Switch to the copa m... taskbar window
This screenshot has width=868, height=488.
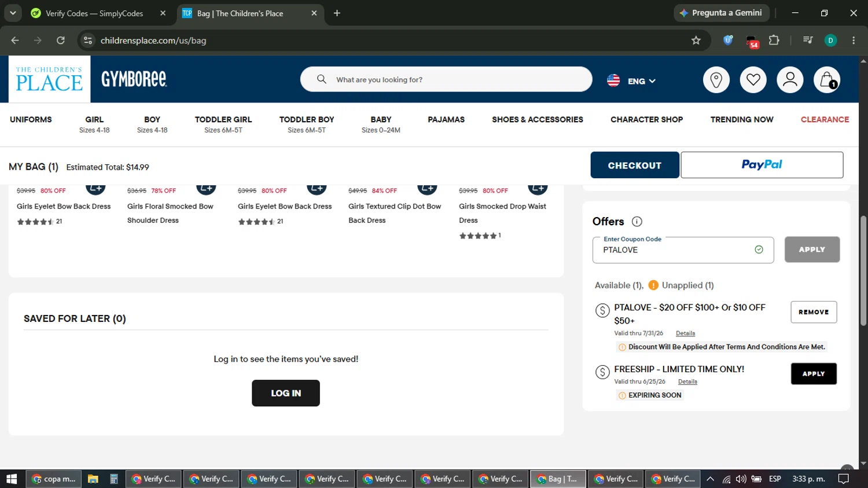[54, 479]
